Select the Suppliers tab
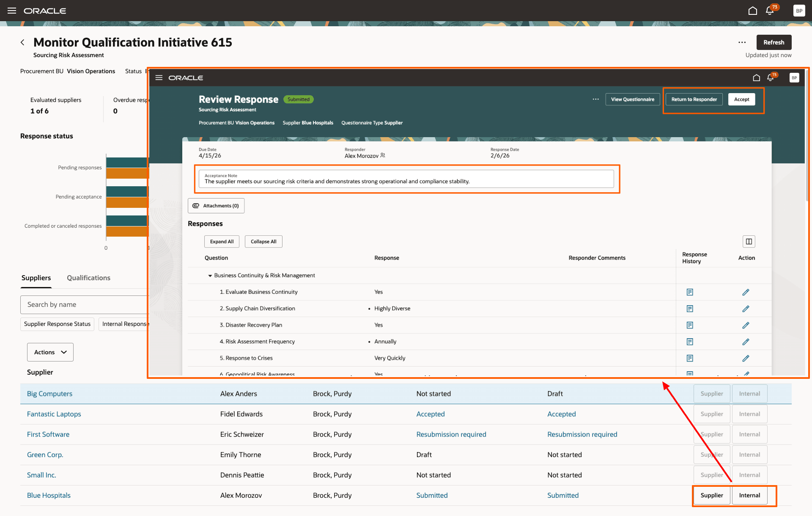Screen dimensions: 812x516 click(x=36, y=278)
